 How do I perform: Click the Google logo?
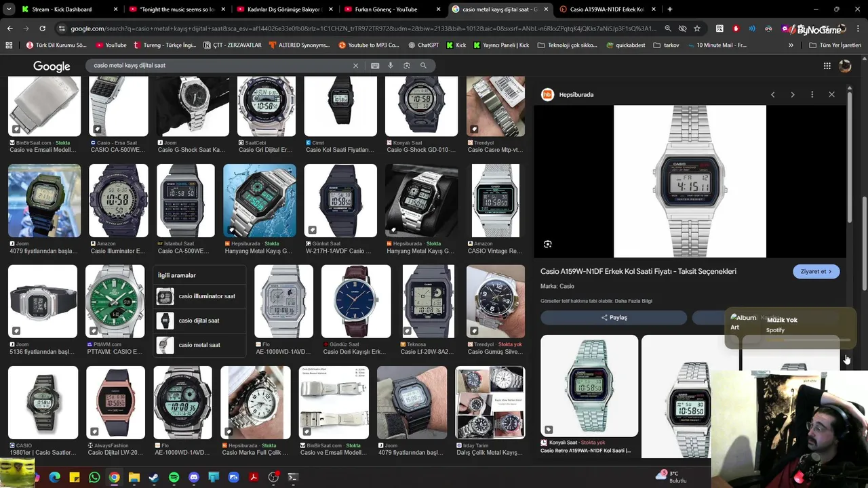[52, 66]
